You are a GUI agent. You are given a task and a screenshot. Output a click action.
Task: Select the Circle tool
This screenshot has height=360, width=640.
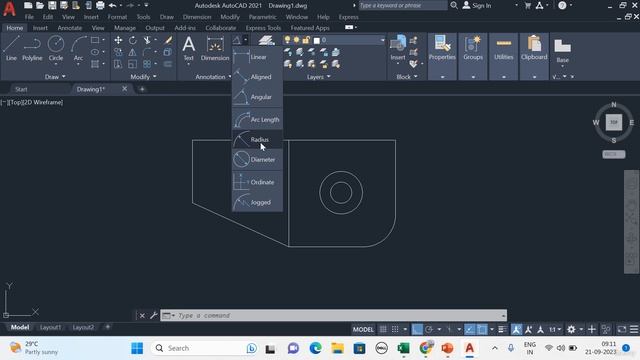tap(56, 48)
